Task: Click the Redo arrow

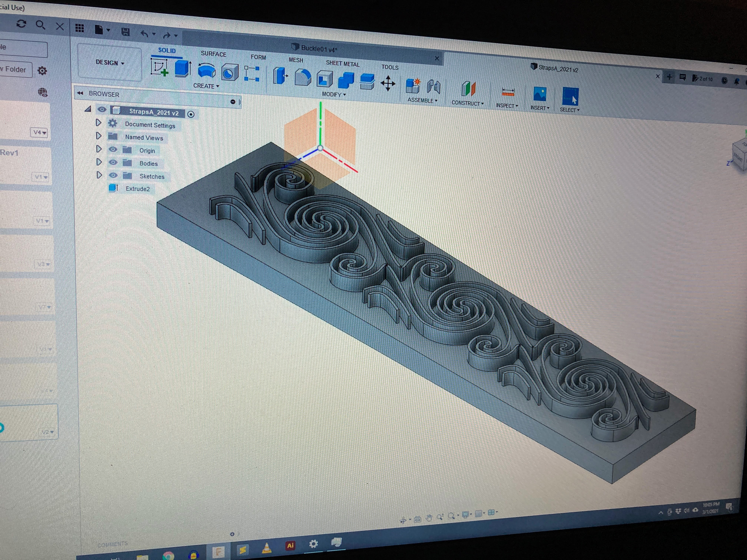Action: pyautogui.click(x=167, y=35)
